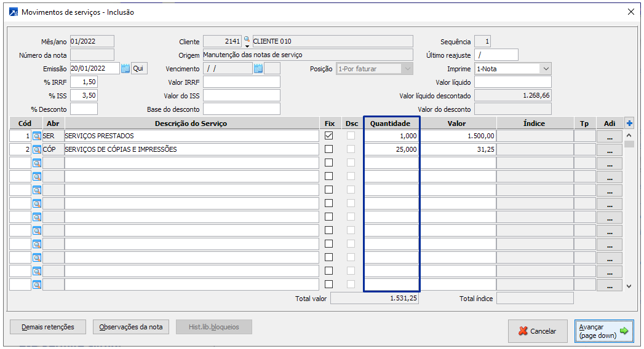Open Observações da nota

pos(131,327)
